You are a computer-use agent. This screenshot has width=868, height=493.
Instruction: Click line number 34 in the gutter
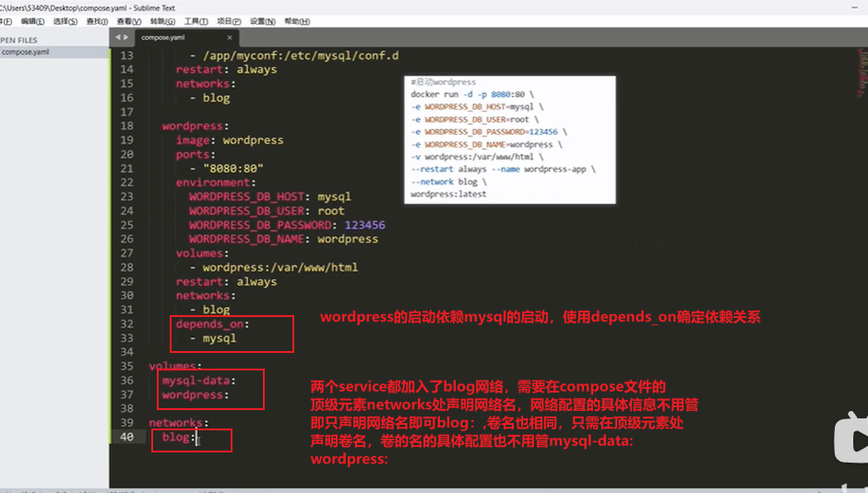pos(126,352)
